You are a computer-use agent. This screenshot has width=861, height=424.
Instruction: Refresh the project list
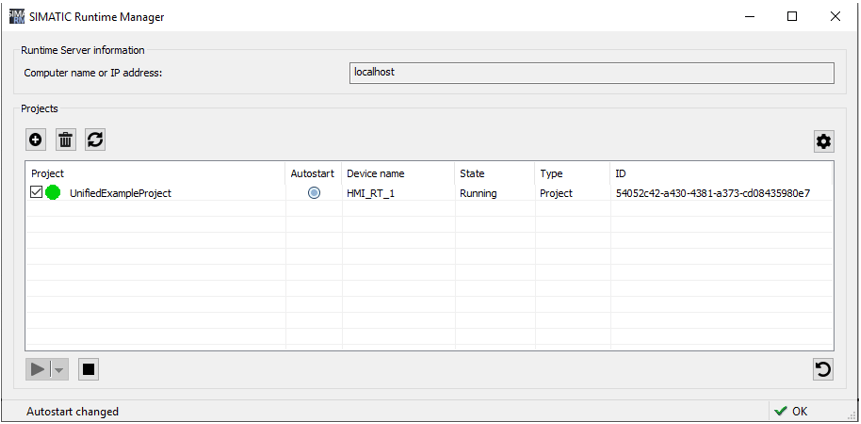[95, 140]
